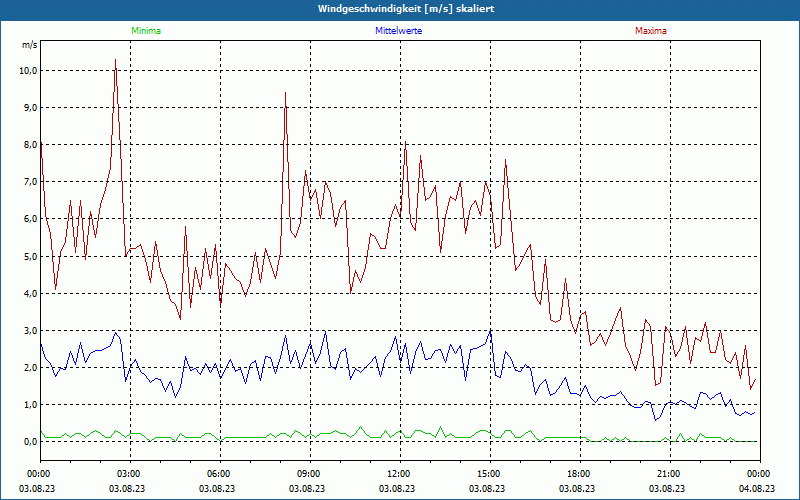Click the '03.08.23' date under '21:00'

click(x=667, y=489)
